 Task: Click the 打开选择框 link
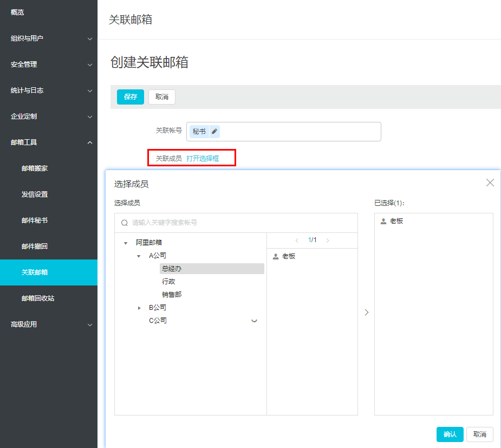(203, 158)
